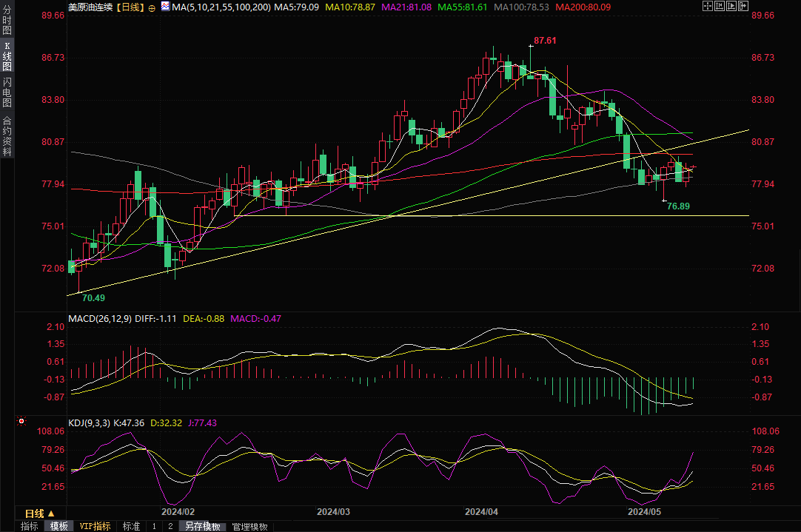Image resolution: width=801 pixels, height=532 pixels.
Task: Select the 指标 bottom tab
Action: pyautogui.click(x=29, y=526)
